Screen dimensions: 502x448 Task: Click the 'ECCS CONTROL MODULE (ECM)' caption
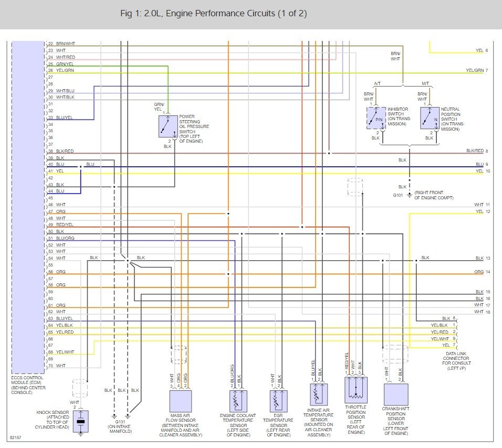tap(28, 385)
